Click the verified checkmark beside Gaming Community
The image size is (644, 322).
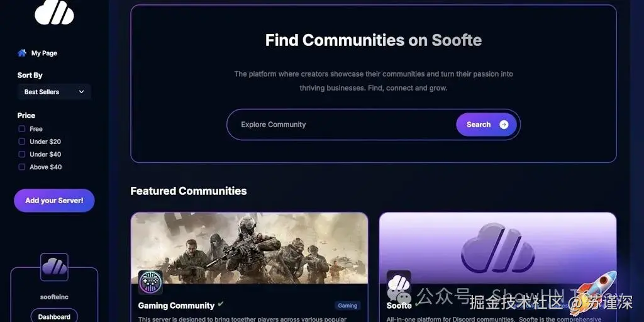click(221, 304)
